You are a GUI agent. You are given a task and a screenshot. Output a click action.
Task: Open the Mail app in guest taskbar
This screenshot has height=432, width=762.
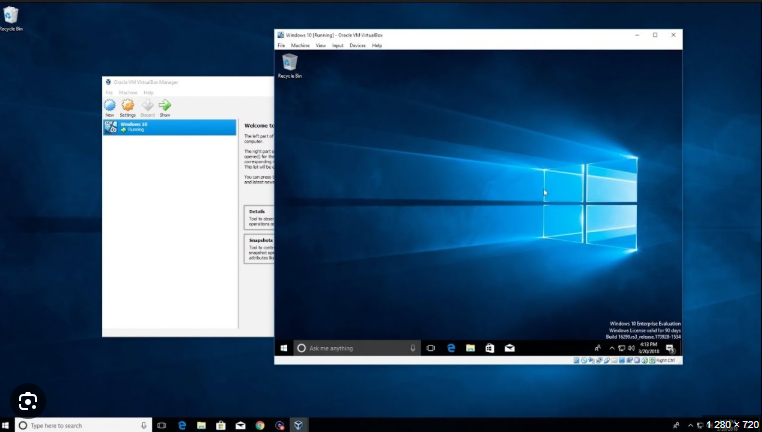(x=508, y=348)
